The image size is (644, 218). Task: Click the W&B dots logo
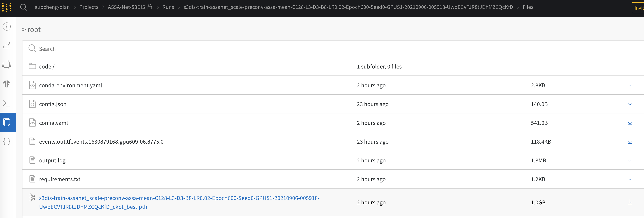pyautogui.click(x=7, y=7)
